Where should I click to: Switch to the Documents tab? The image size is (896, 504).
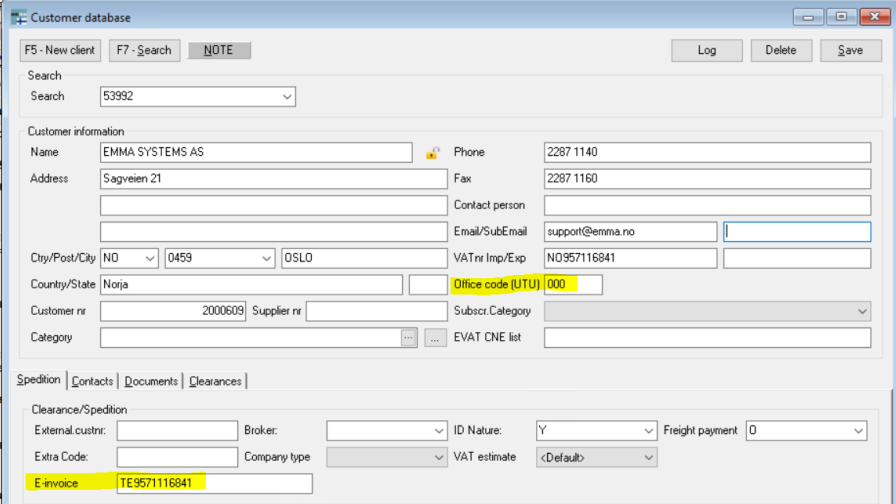151,381
